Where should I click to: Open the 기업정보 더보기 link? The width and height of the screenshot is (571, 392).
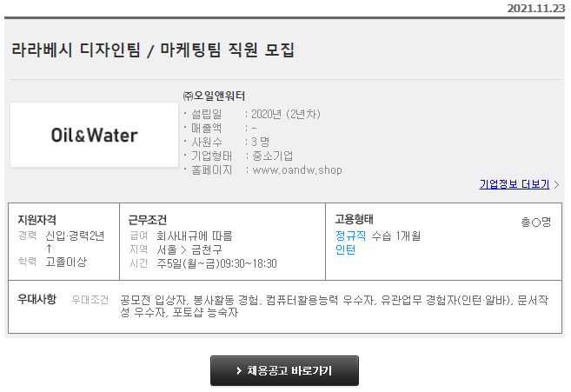pyautogui.click(x=515, y=184)
